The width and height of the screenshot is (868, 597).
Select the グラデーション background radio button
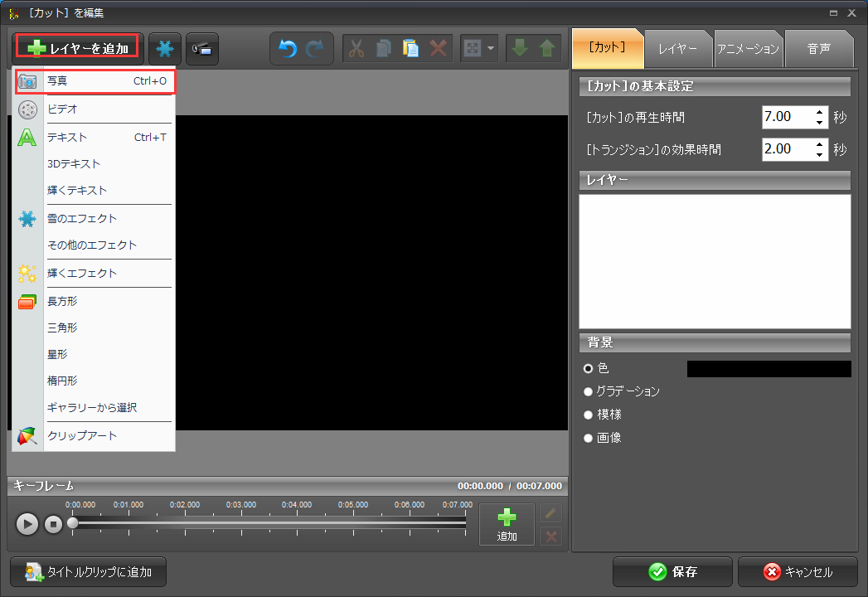click(589, 391)
